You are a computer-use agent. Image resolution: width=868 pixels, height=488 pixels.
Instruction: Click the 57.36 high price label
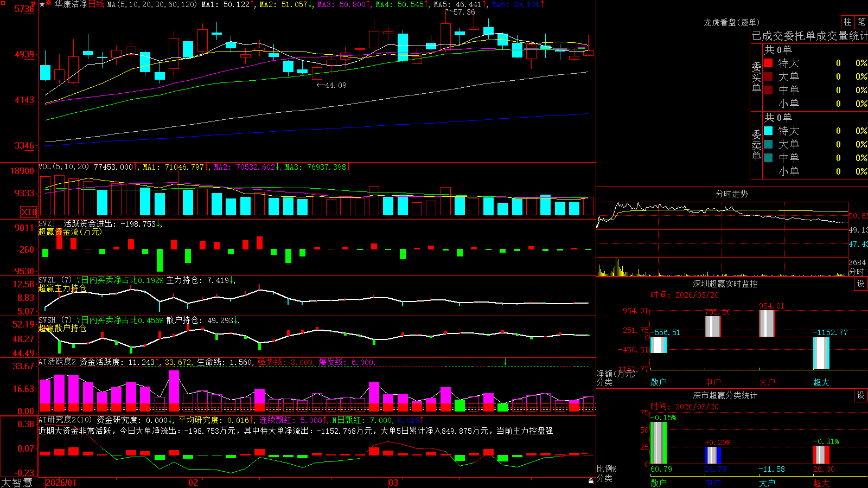464,12
